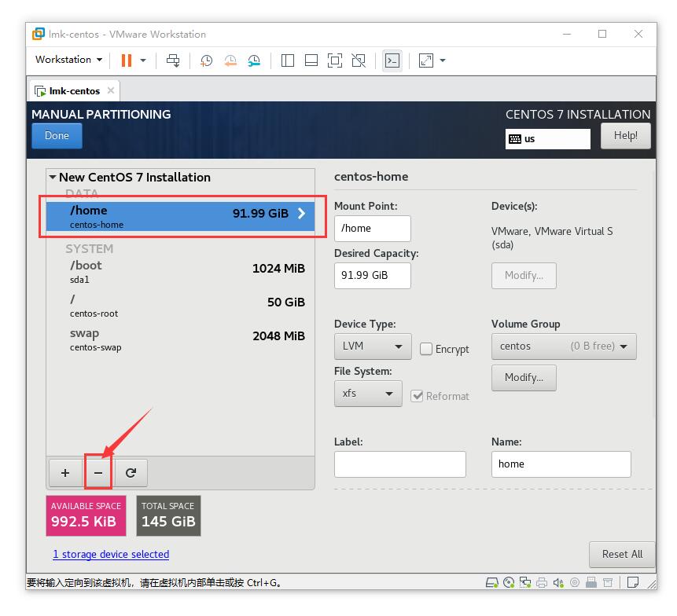The width and height of the screenshot is (677, 616).
Task: Click the printer status icon
Action: coord(542,583)
